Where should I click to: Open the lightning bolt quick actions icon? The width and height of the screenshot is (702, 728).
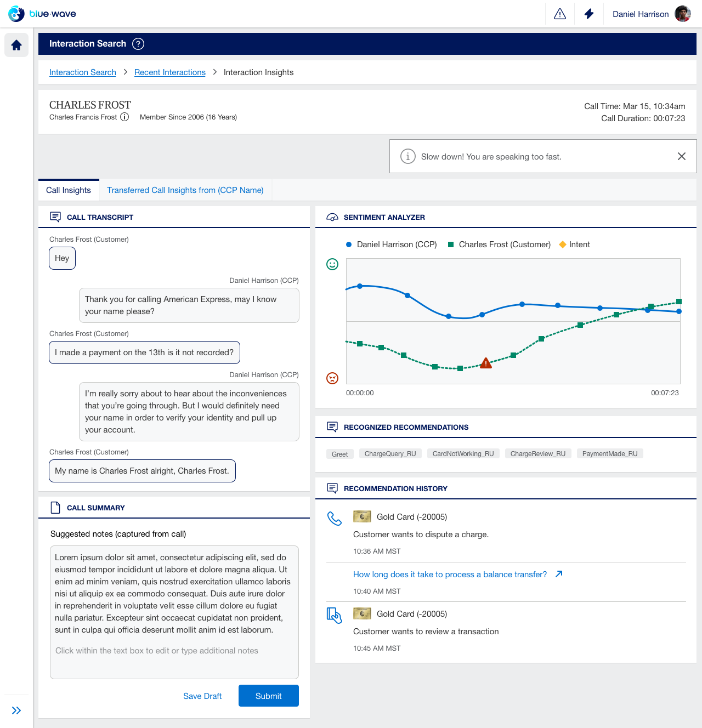pyautogui.click(x=589, y=14)
